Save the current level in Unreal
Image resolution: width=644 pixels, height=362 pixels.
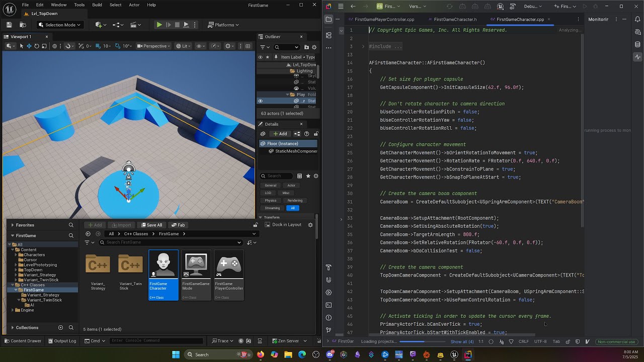[x=9, y=25]
